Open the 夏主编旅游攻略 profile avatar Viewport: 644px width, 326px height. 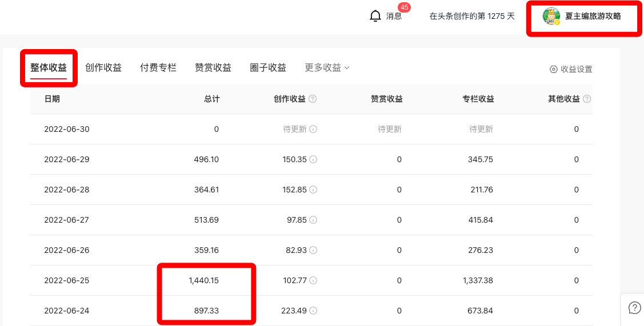coord(551,17)
